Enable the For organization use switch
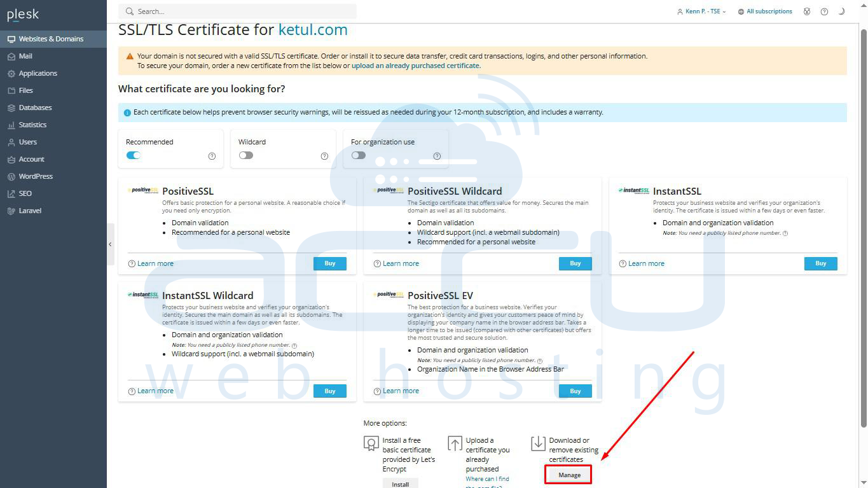 coord(359,155)
